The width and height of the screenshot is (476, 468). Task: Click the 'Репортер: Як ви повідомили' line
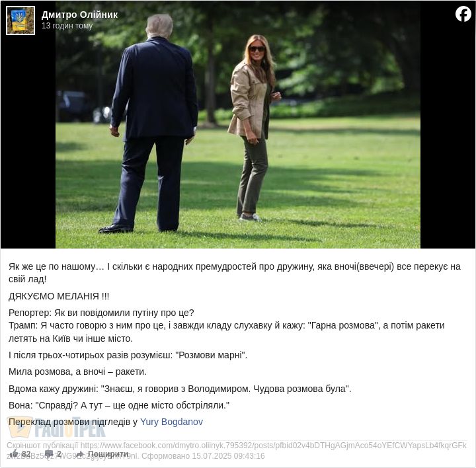point(101,313)
